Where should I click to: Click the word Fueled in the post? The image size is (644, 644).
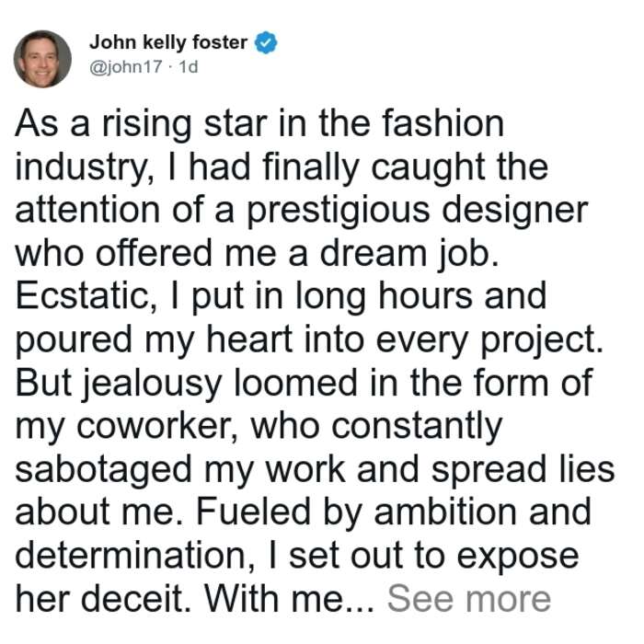[x=253, y=512]
